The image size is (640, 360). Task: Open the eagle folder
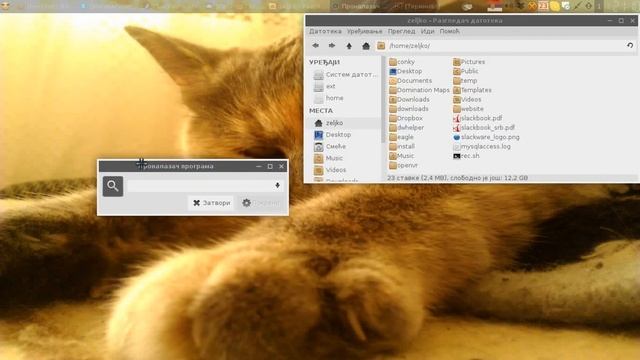(x=401, y=137)
